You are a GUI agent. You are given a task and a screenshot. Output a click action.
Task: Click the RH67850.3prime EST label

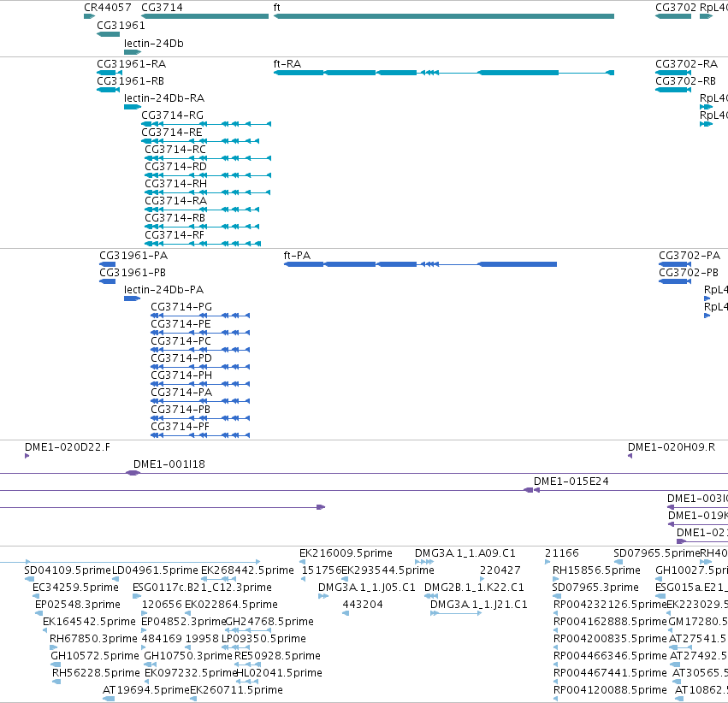93,639
